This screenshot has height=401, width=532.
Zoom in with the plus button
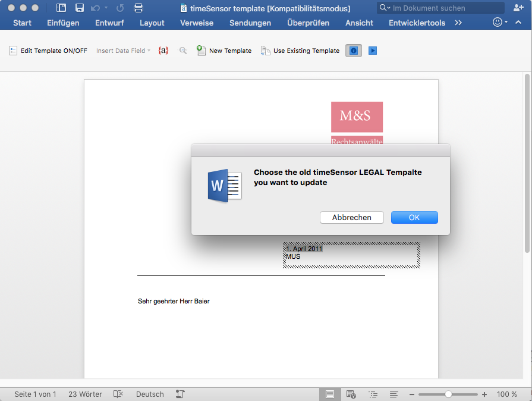pos(484,394)
